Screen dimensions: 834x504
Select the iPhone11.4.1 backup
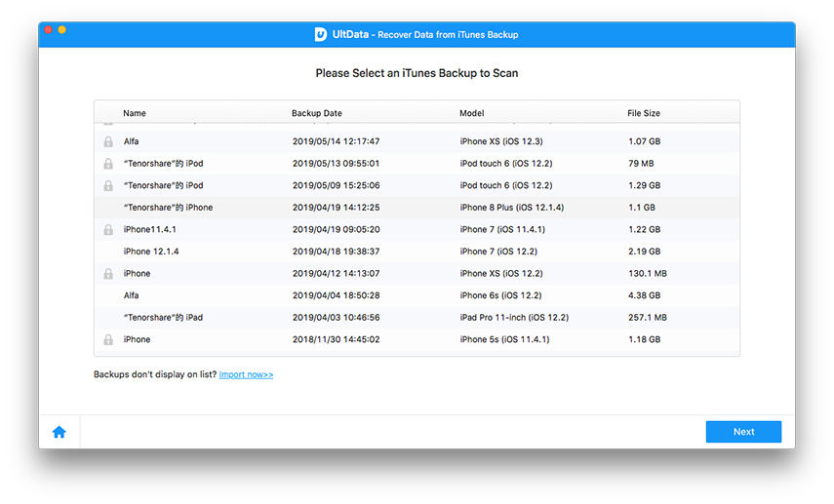[417, 230]
